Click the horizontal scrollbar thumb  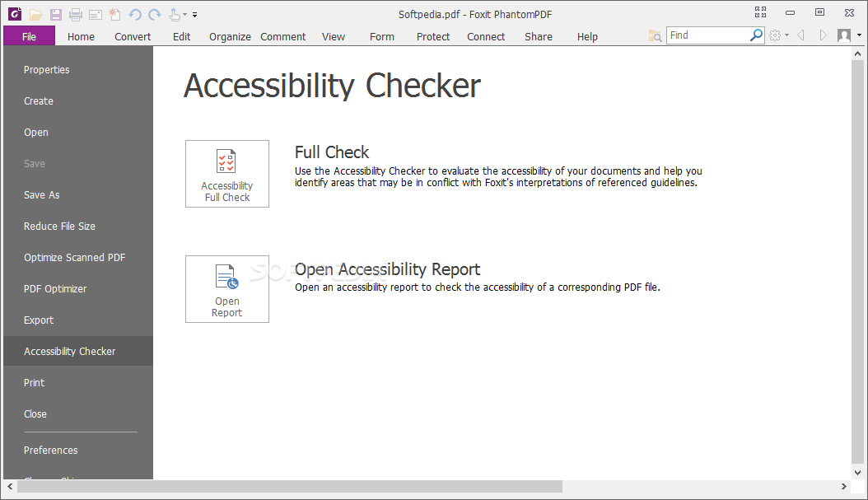tap(290, 486)
